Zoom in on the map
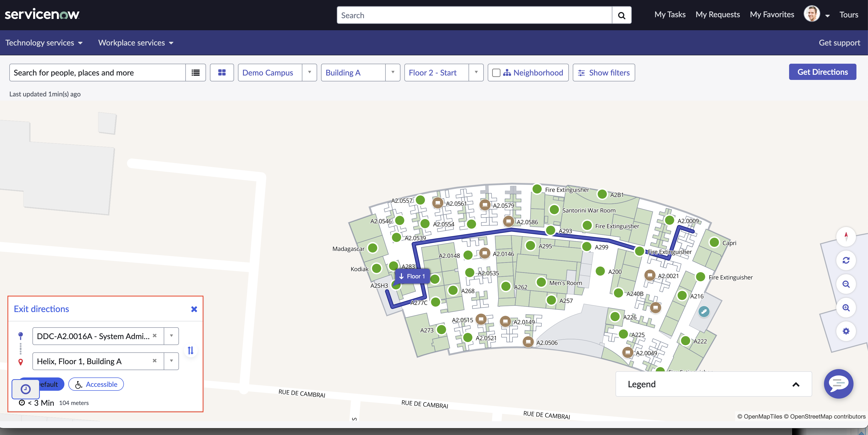This screenshot has width=868, height=435. 846,307
